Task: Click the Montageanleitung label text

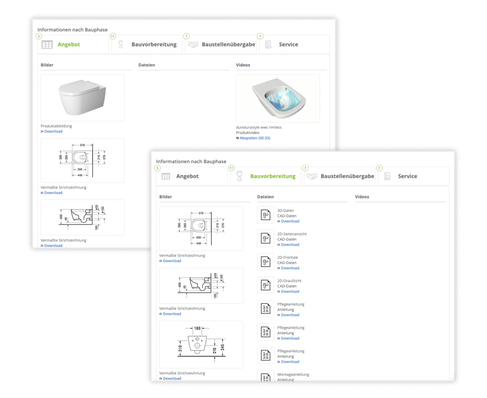Action: pos(293,375)
